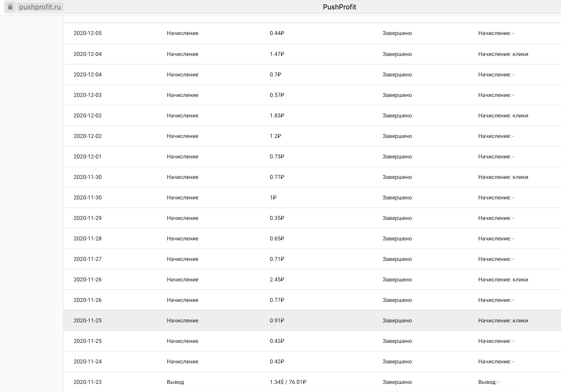The width and height of the screenshot is (561, 392).
Task: Select the 2020-11-24 date cell
Action: point(88,362)
